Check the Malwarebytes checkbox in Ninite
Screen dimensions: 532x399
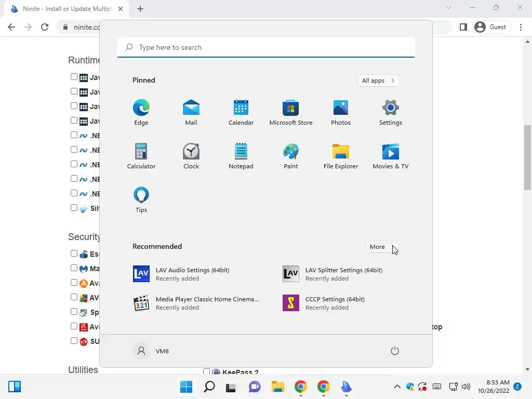click(x=74, y=268)
